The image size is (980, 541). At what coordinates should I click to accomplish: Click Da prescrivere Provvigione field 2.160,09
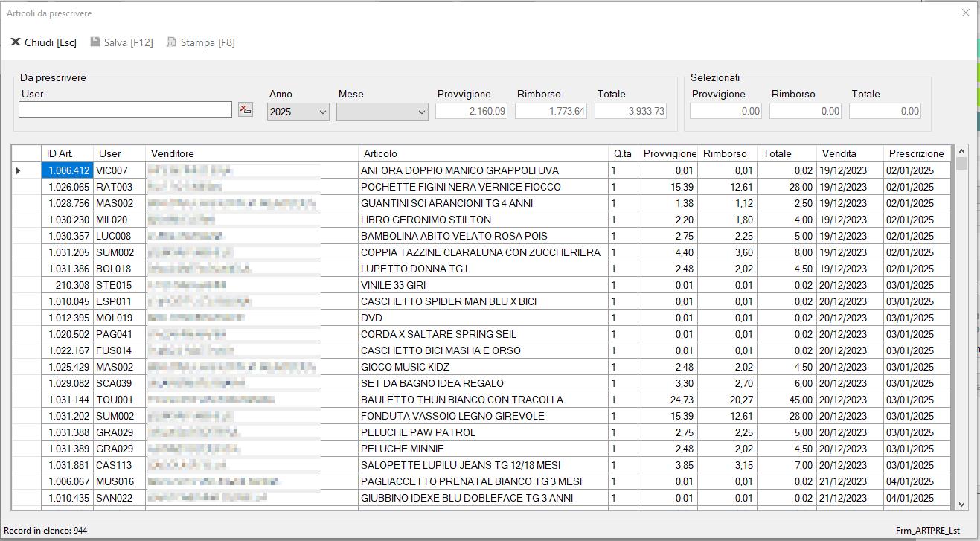[x=472, y=111]
